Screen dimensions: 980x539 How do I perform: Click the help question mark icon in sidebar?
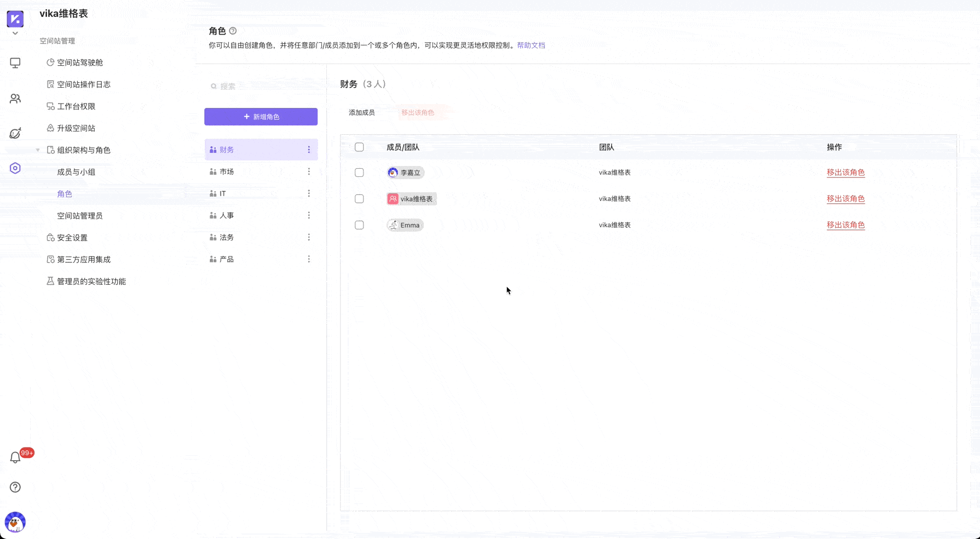pyautogui.click(x=15, y=487)
